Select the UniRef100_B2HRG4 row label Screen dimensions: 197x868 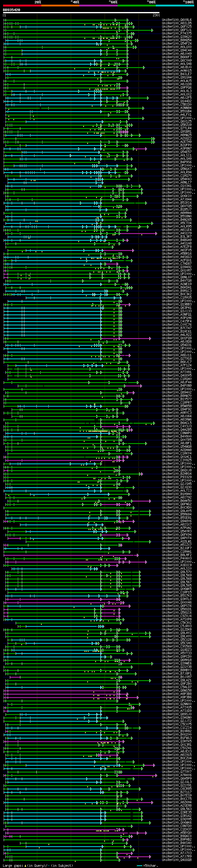176,474
